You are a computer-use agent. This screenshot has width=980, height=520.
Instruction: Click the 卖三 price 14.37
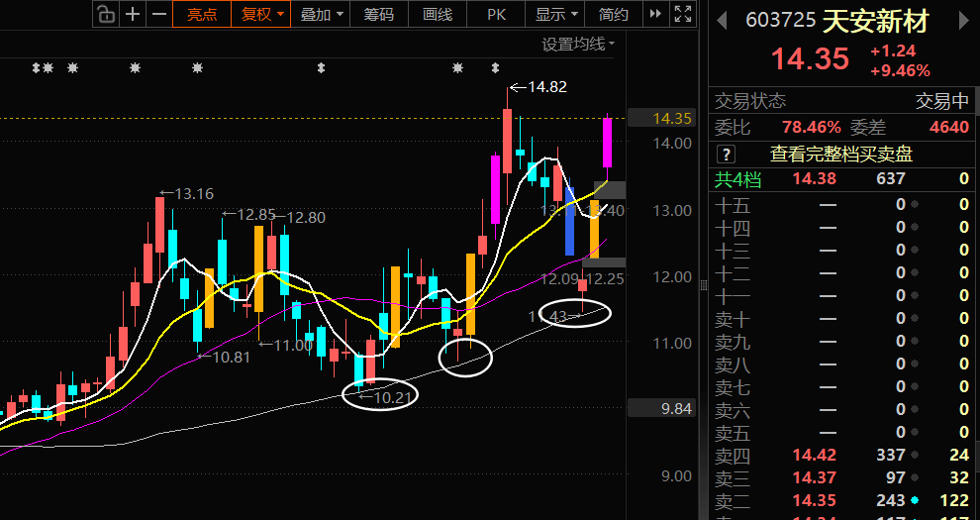click(x=815, y=478)
